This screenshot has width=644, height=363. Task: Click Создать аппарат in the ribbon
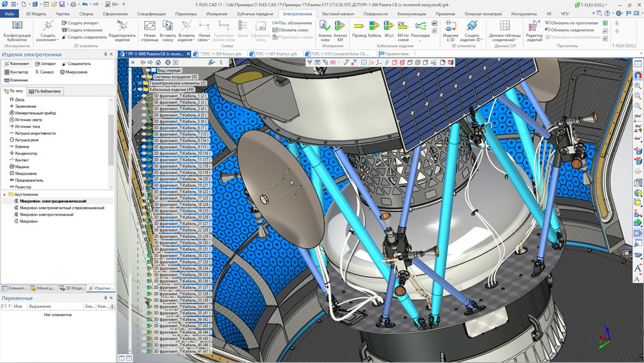(80, 23)
